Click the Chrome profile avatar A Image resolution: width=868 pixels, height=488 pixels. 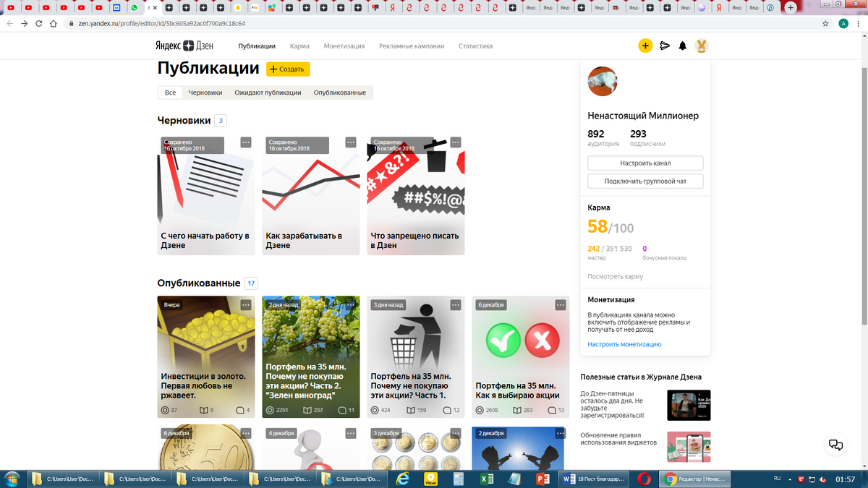click(x=843, y=23)
